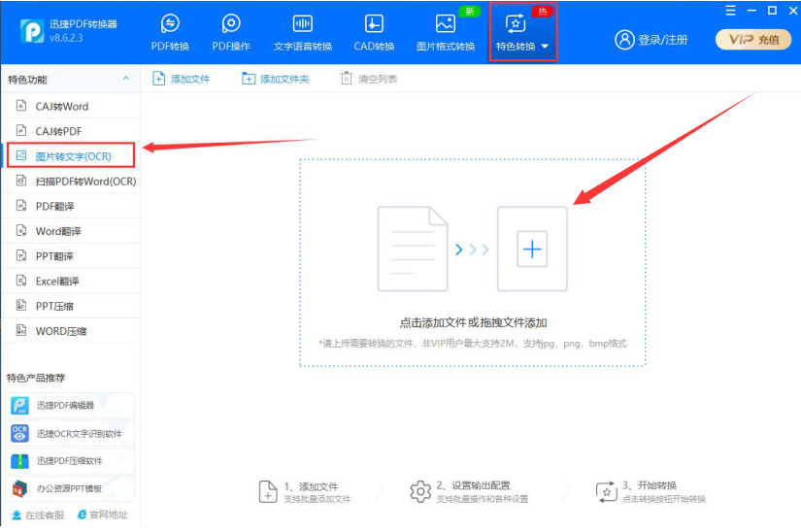Click the step 3 开始转换 icon

[x=607, y=492]
